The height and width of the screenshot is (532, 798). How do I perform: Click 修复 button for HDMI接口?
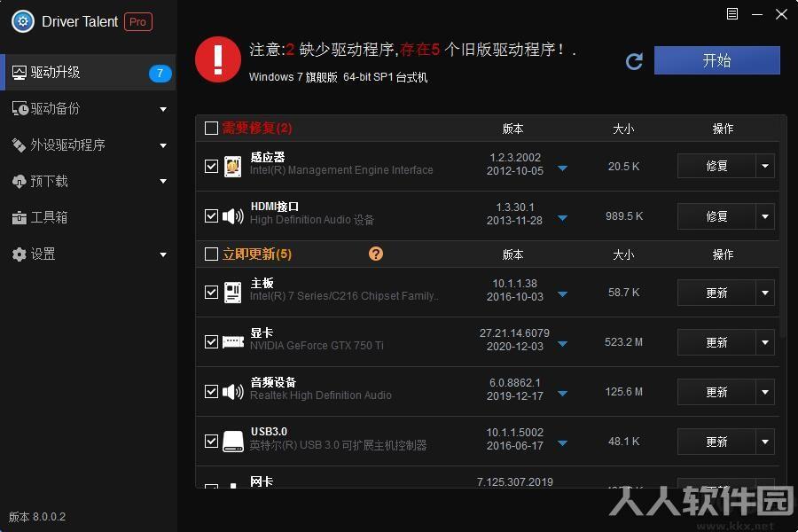(716, 216)
